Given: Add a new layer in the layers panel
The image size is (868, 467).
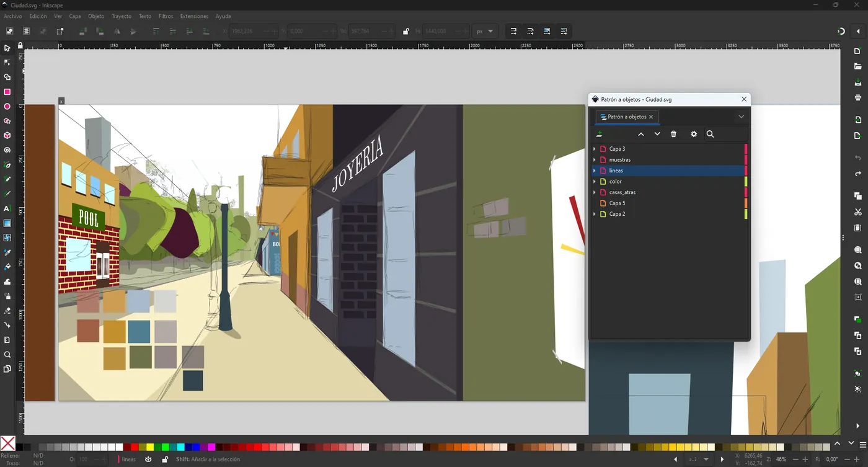Looking at the screenshot, I should pos(599,134).
